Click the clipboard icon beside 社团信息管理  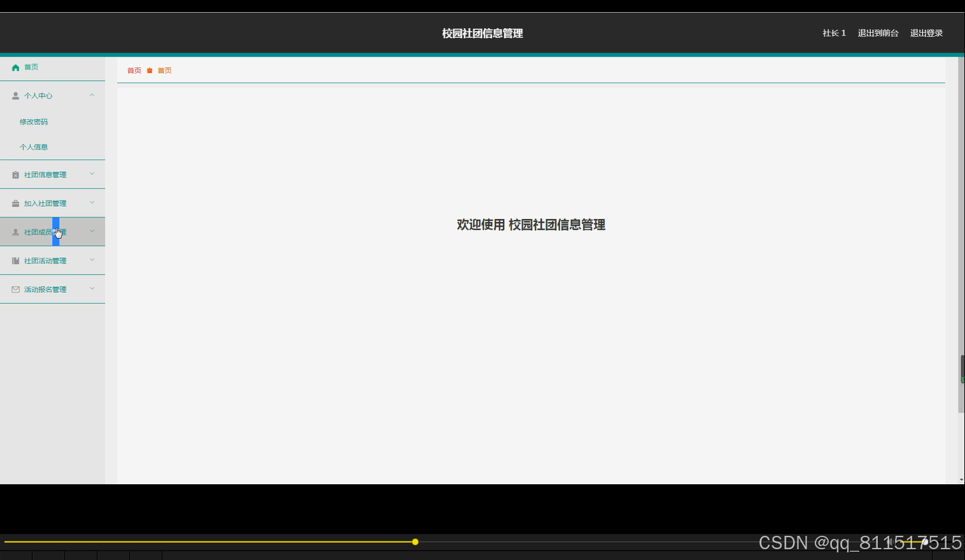point(15,175)
